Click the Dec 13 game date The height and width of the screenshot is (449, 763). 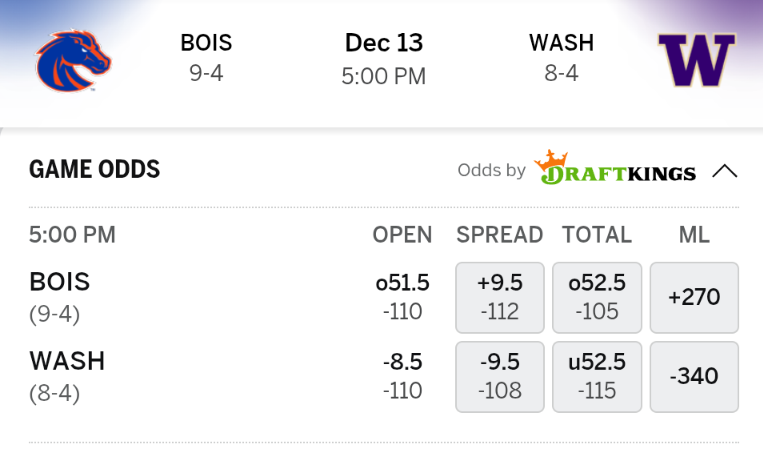pyautogui.click(x=384, y=43)
